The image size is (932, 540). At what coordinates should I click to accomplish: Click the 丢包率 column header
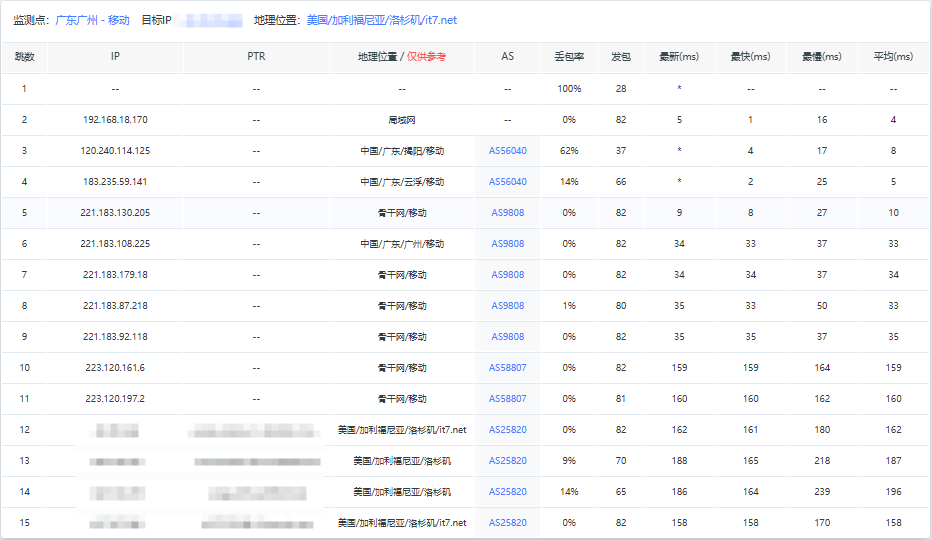pyautogui.click(x=569, y=57)
